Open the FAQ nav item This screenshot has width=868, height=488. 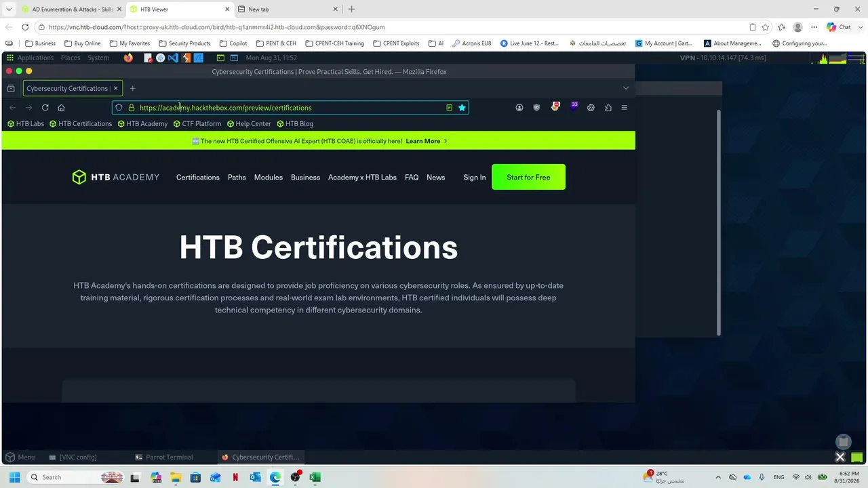coord(412,178)
